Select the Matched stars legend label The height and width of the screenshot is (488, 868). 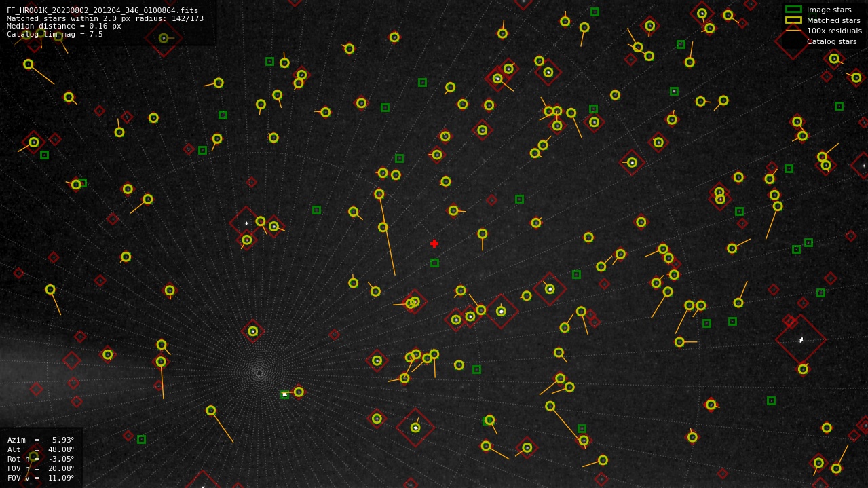click(x=833, y=20)
